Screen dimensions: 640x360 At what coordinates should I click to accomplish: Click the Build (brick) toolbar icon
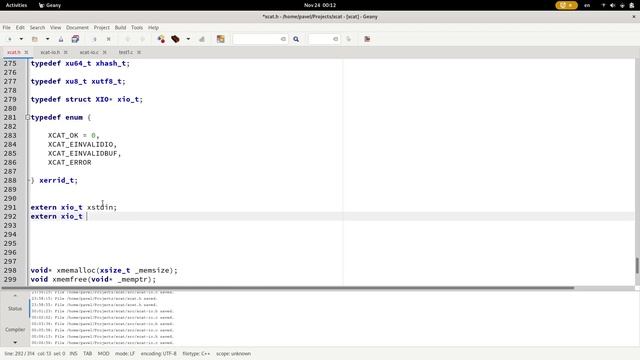[x=176, y=39]
